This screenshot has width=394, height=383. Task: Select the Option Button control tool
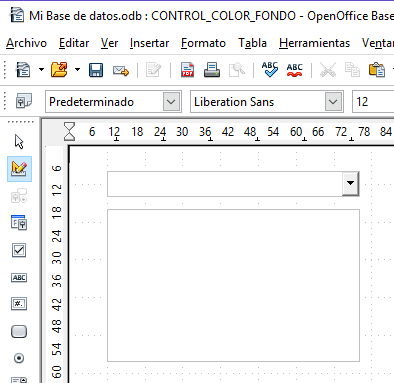click(19, 358)
